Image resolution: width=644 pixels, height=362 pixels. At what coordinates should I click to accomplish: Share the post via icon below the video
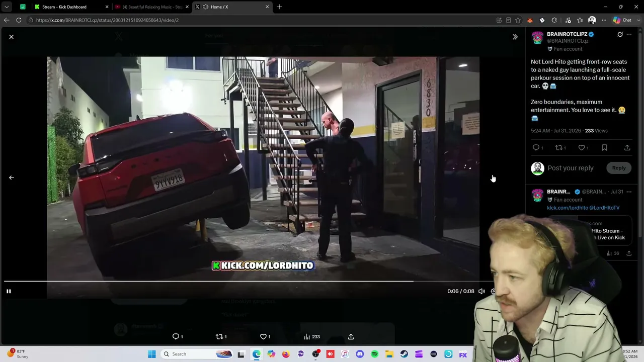351,337
